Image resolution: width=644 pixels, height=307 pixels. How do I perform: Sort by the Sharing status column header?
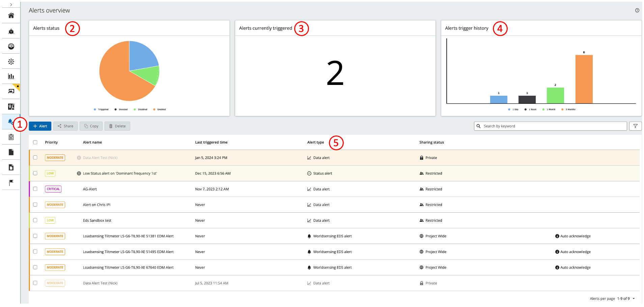click(431, 142)
